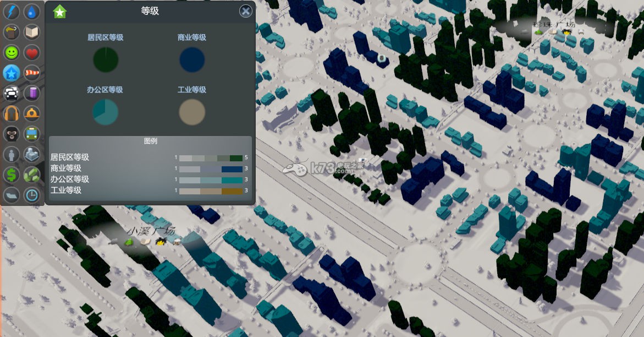Open the Education book info view

tap(32, 32)
